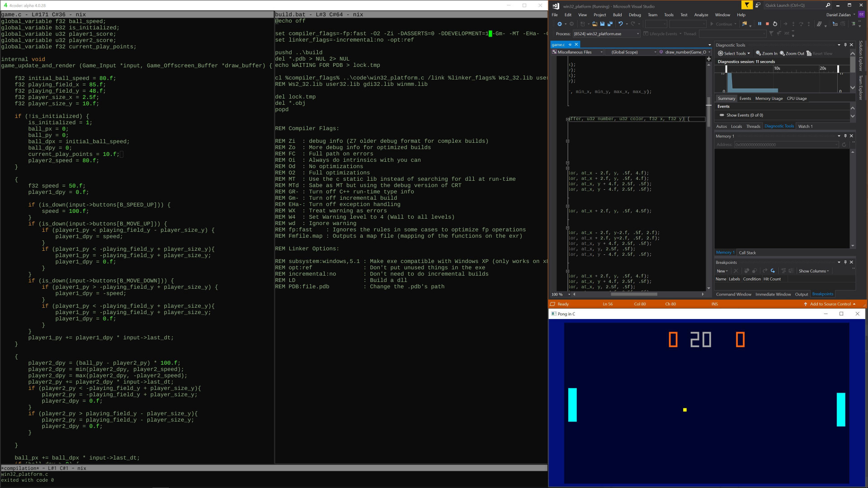The image size is (868, 488).
Task: Open the Debug menu
Action: click(635, 15)
